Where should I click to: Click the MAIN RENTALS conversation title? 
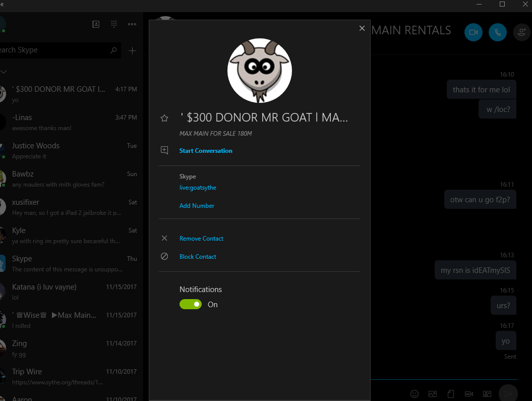(411, 30)
